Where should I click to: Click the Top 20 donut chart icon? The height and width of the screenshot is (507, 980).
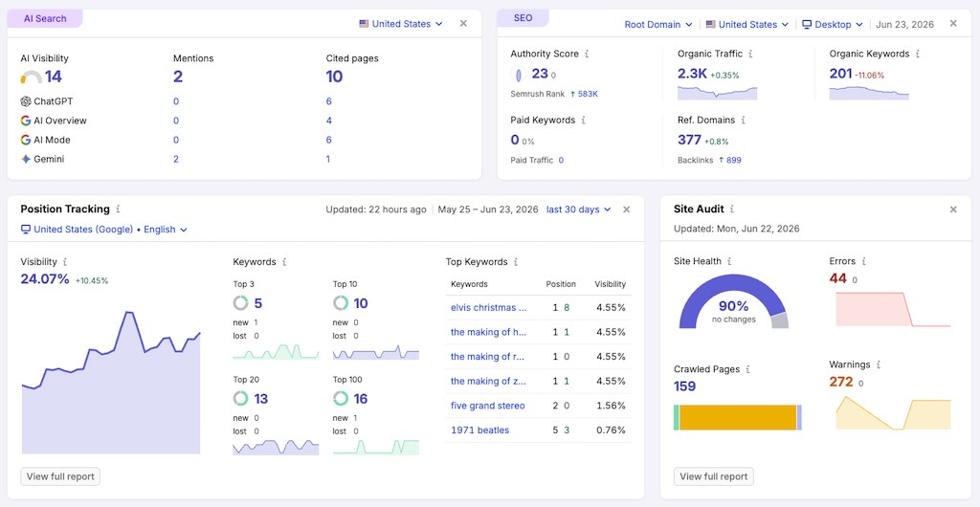pos(240,398)
